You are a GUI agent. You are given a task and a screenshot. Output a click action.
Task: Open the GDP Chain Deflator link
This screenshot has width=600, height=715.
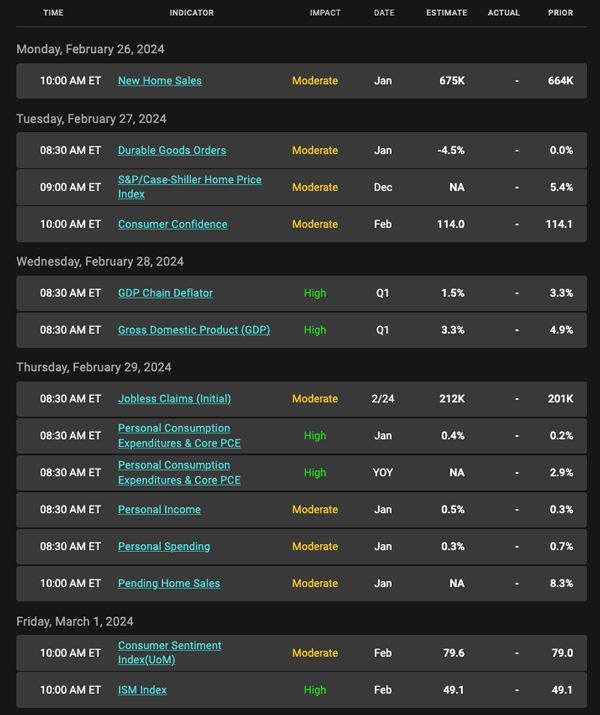tap(165, 293)
